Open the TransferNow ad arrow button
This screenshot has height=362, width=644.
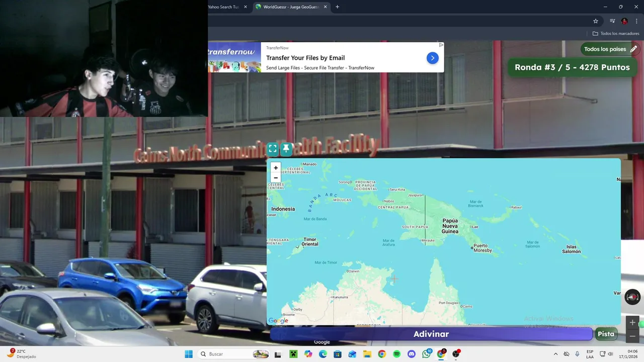pos(432,58)
